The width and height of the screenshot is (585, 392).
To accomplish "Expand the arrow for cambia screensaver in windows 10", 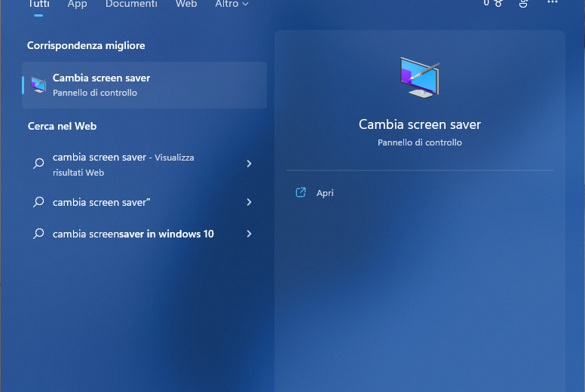I will 250,234.
